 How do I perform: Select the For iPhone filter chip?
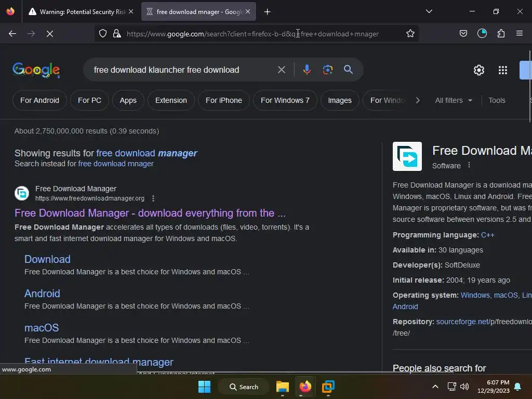(x=224, y=100)
